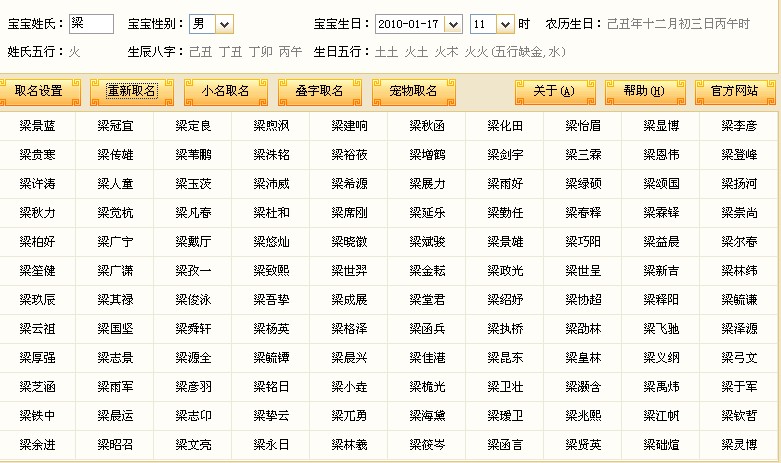The height and width of the screenshot is (463, 781).
Task: Click the 叠字取名 button
Action: 319,92
